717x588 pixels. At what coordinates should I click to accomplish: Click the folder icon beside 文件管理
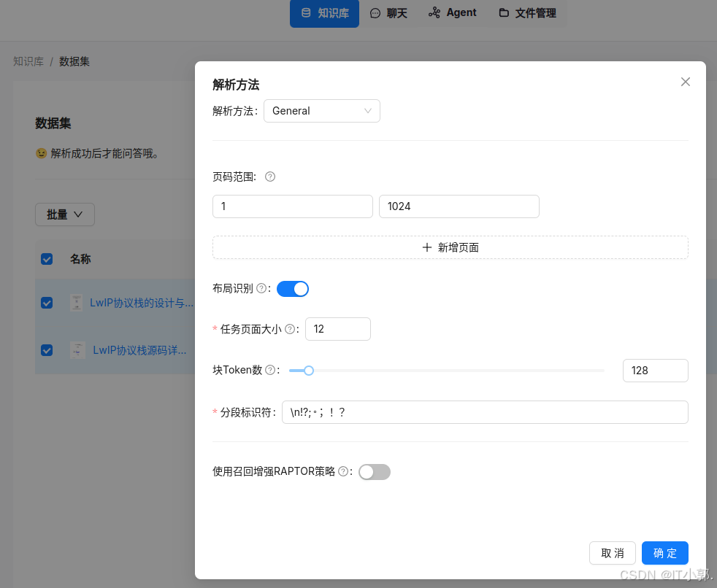click(x=502, y=12)
